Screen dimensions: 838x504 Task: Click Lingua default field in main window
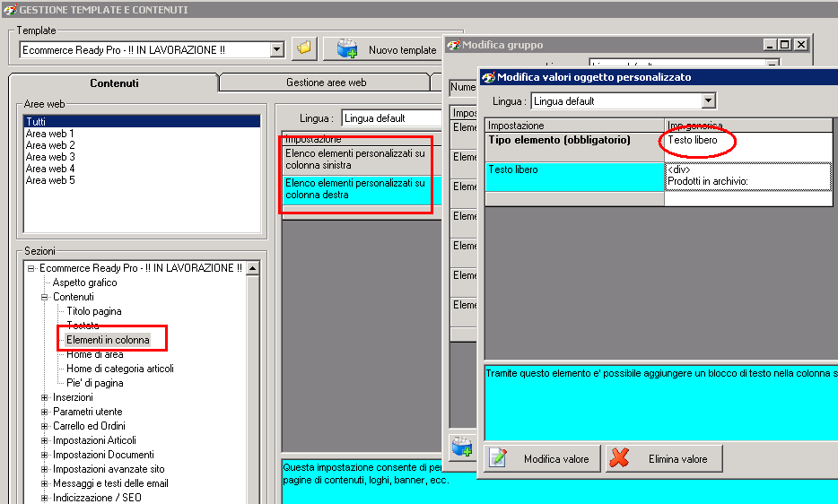pyautogui.click(x=391, y=118)
